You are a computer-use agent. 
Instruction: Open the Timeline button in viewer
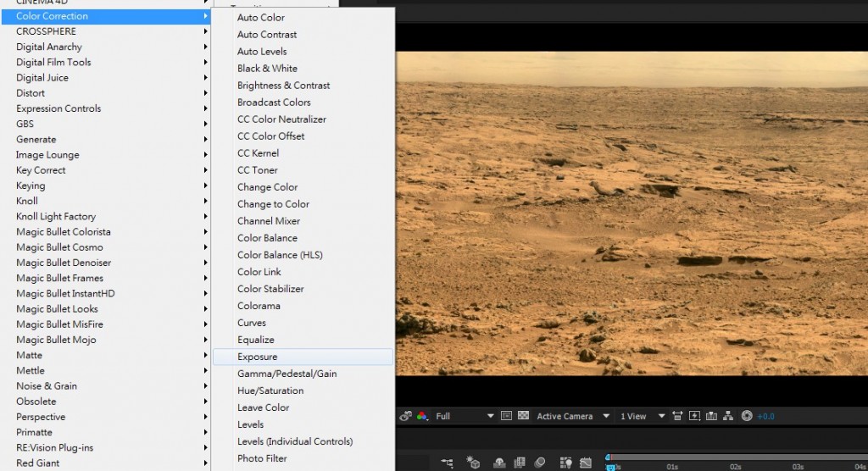tap(712, 416)
